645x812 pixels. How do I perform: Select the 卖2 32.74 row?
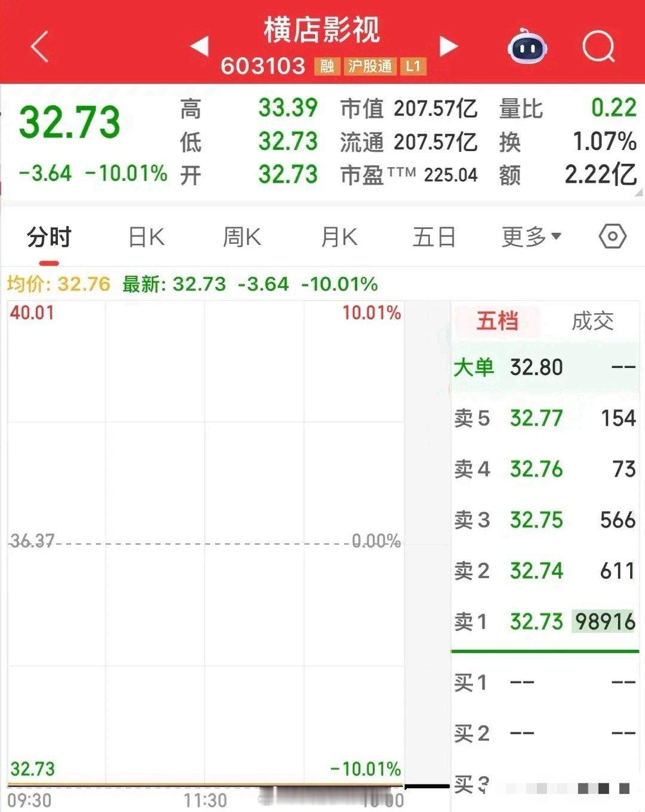(x=545, y=571)
